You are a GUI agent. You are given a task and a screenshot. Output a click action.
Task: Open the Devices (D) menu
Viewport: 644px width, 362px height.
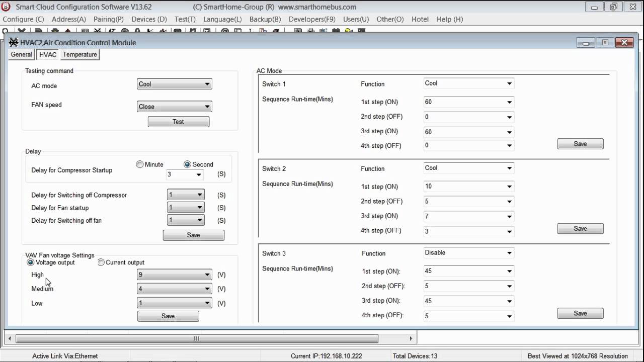coord(149,19)
